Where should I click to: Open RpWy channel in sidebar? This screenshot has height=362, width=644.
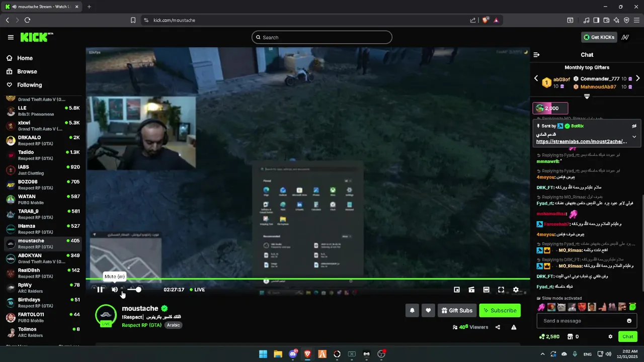pyautogui.click(x=43, y=288)
